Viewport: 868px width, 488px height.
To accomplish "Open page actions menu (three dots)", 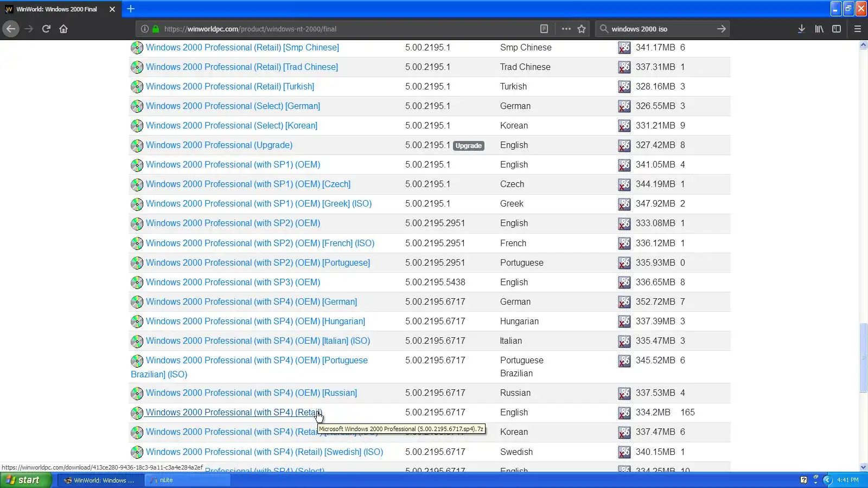I will click(x=566, y=29).
